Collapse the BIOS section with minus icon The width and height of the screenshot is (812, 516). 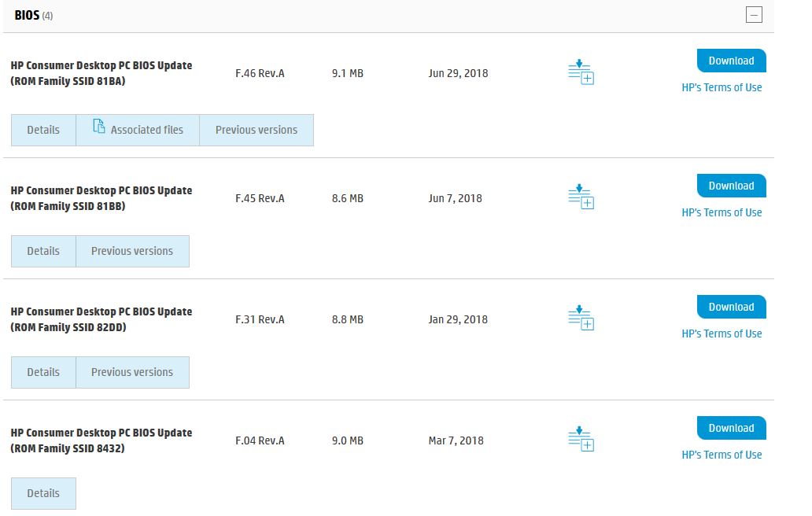coord(754,15)
